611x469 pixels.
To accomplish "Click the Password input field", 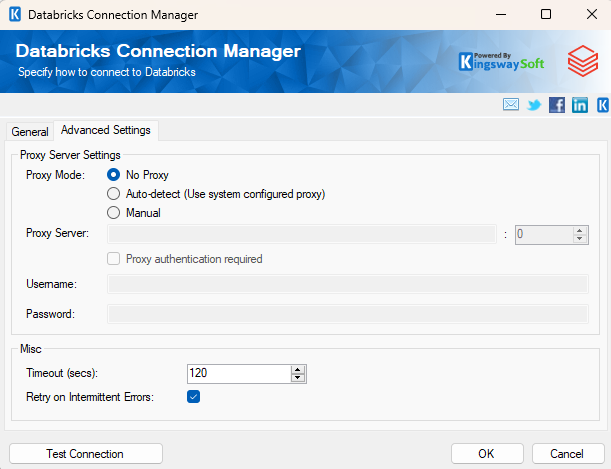I will click(x=348, y=314).
